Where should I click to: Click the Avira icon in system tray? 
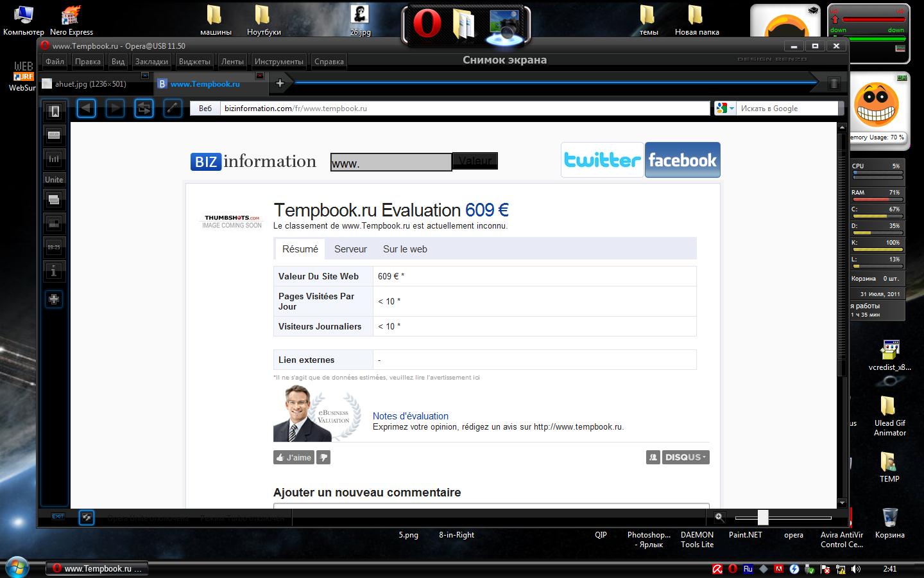pos(717,569)
